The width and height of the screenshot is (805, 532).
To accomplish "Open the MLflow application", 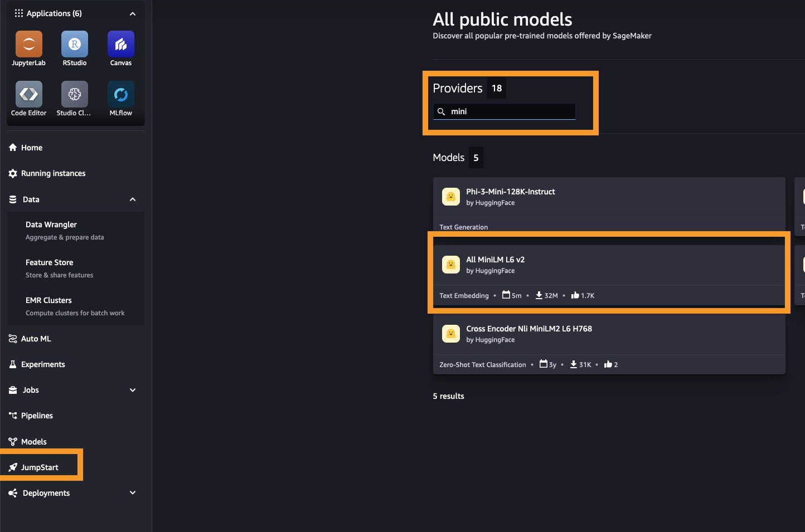I will tap(121, 94).
